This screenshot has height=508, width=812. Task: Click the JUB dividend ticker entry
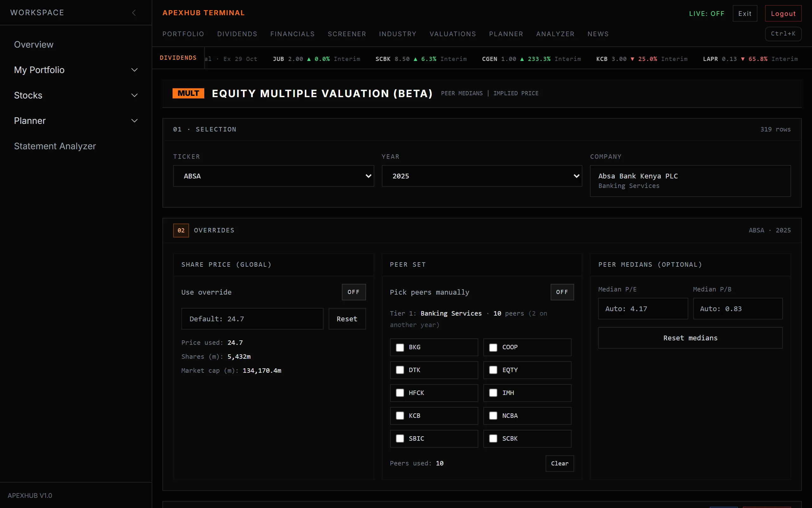[x=317, y=59]
